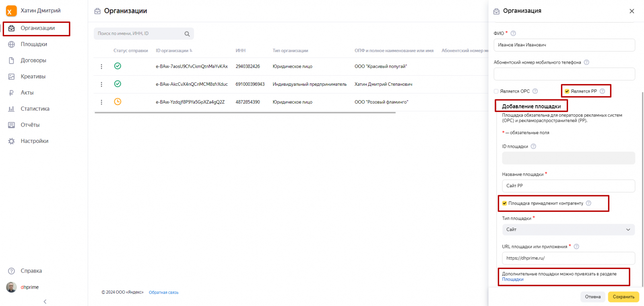Uncheck the Является РР checkbox
This screenshot has height=306, width=644.
pos(567,91)
